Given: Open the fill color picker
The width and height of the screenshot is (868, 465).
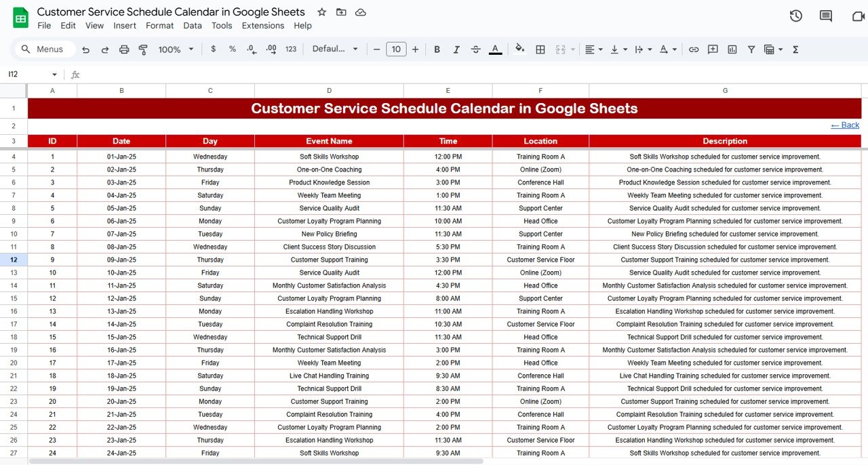Looking at the screenshot, I should tap(520, 49).
